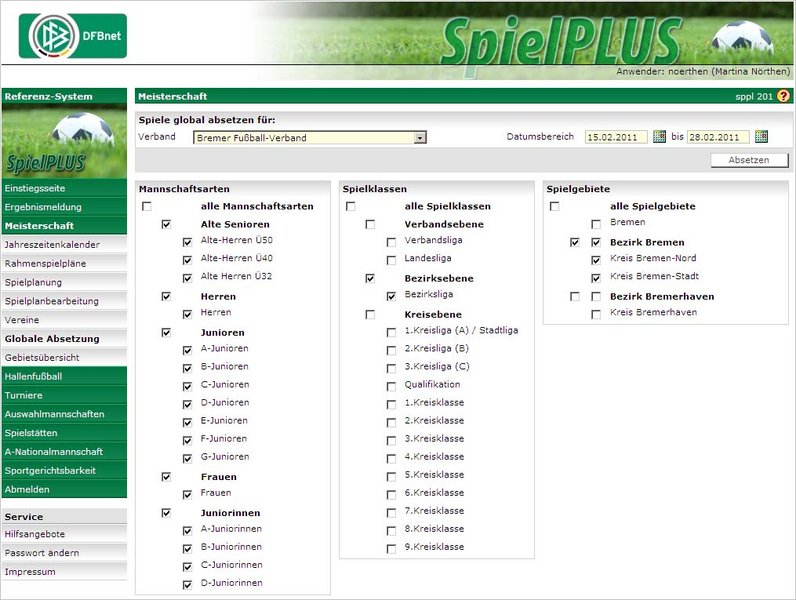This screenshot has width=796, height=600.
Task: Open the help question mark icon
Action: click(x=783, y=96)
